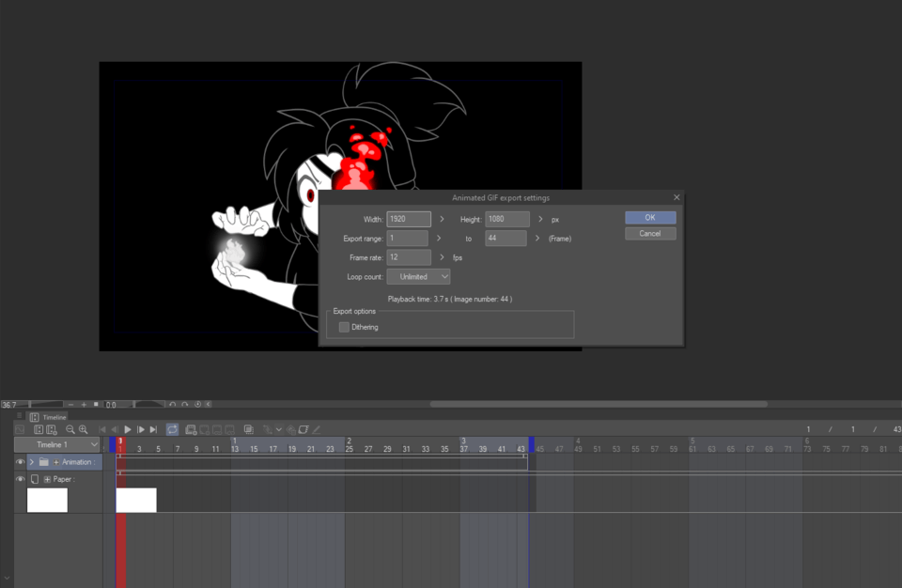Zoom in on the timeline with the magnifier
902x588 pixels.
pos(83,429)
